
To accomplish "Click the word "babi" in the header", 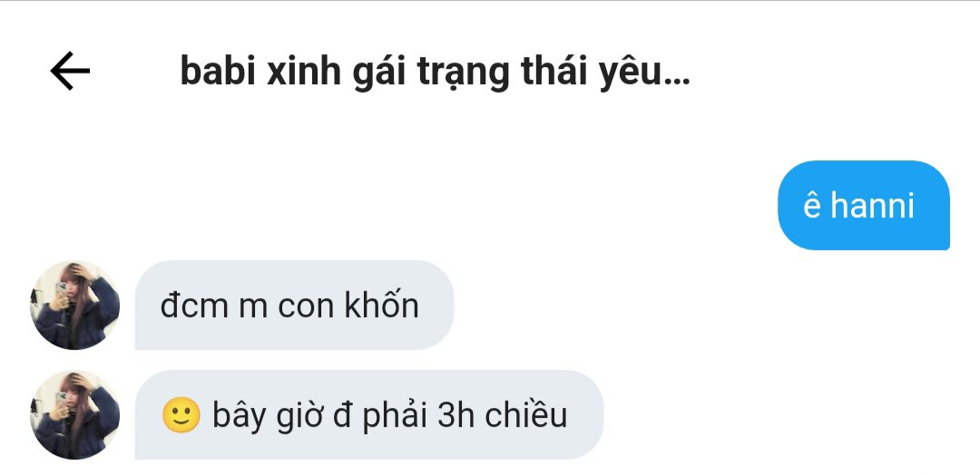I will click(218, 71).
